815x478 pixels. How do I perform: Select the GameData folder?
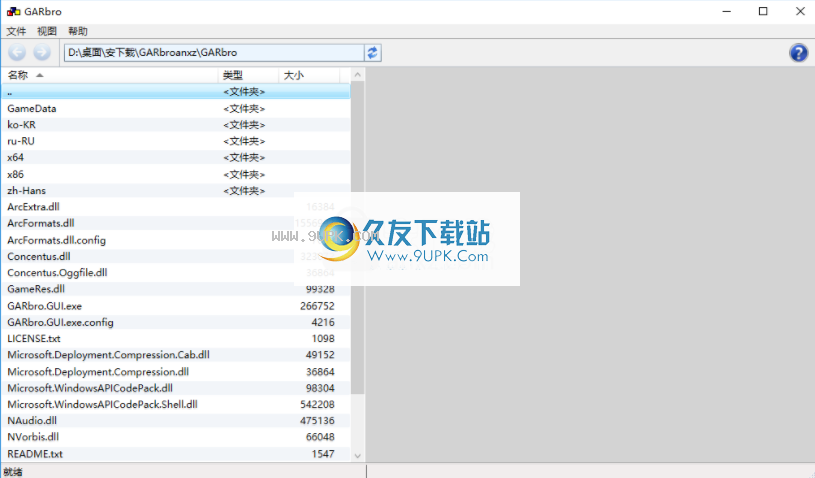tap(176, 108)
